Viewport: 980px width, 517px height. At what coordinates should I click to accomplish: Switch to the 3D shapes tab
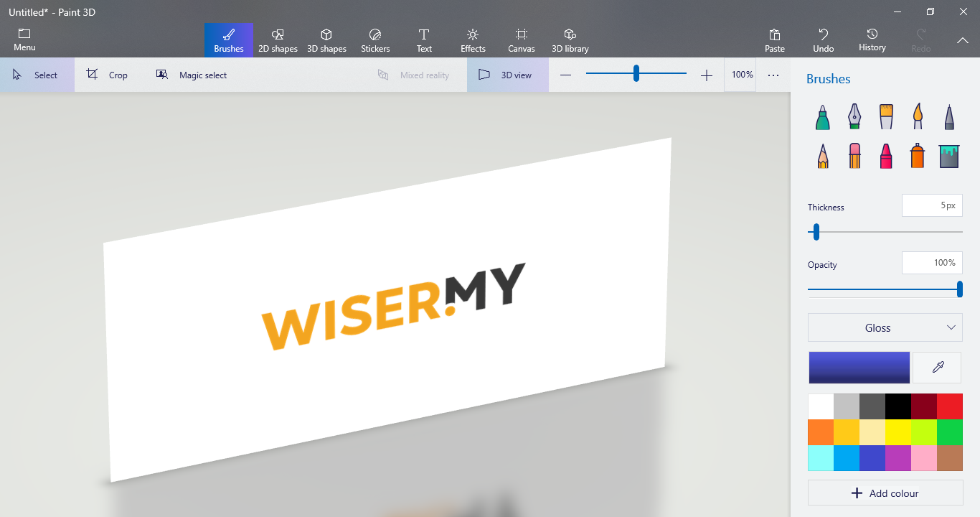[326, 41]
